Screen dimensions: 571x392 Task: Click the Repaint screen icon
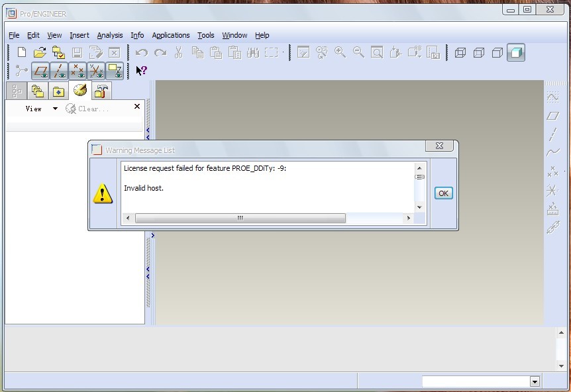pos(303,52)
